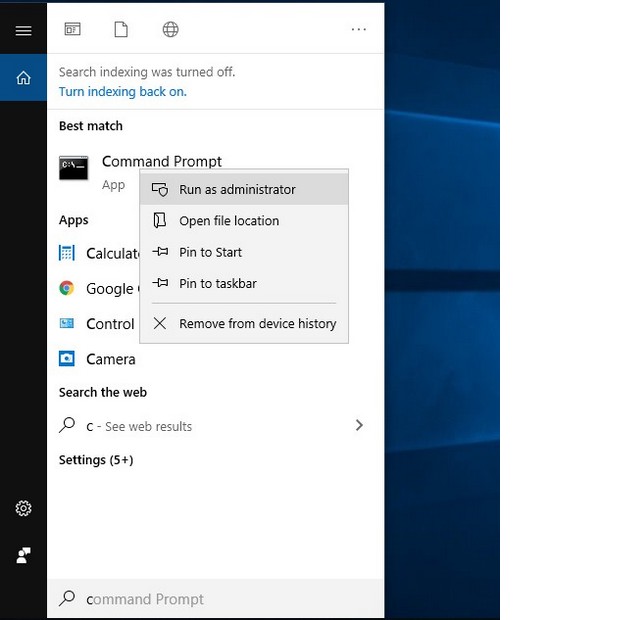Click the Camera app icon
Screen dimensions: 640x620
(x=67, y=359)
